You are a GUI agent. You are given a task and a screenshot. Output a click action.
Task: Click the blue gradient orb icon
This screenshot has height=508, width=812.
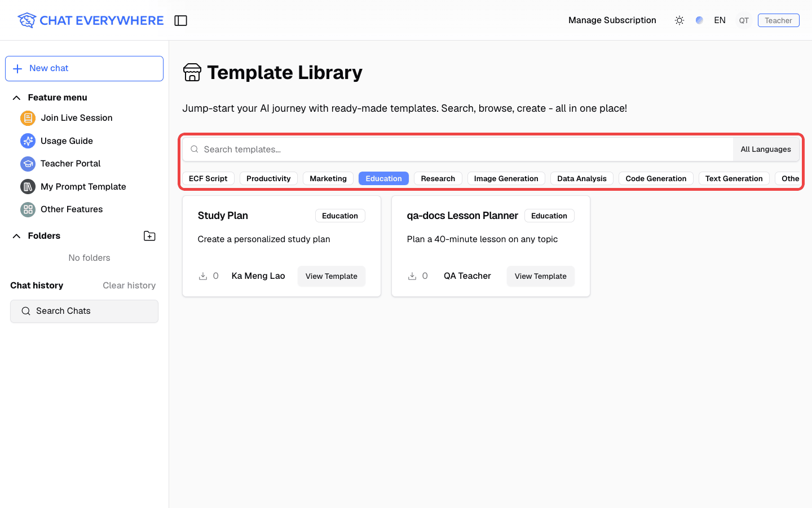pyautogui.click(x=699, y=20)
